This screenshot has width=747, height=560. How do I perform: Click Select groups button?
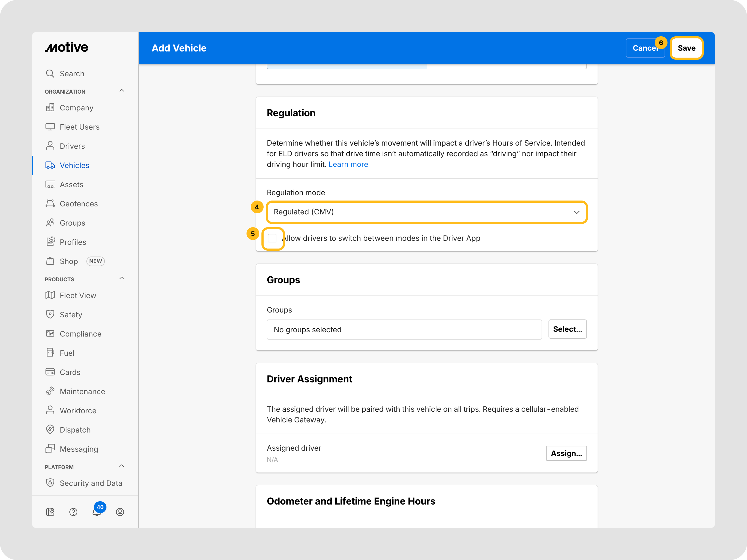click(x=567, y=329)
